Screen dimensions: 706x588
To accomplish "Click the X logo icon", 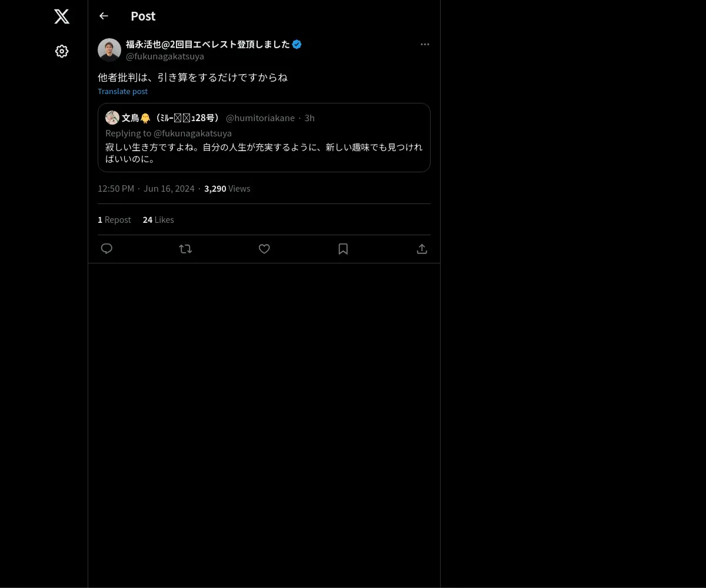I will [62, 16].
